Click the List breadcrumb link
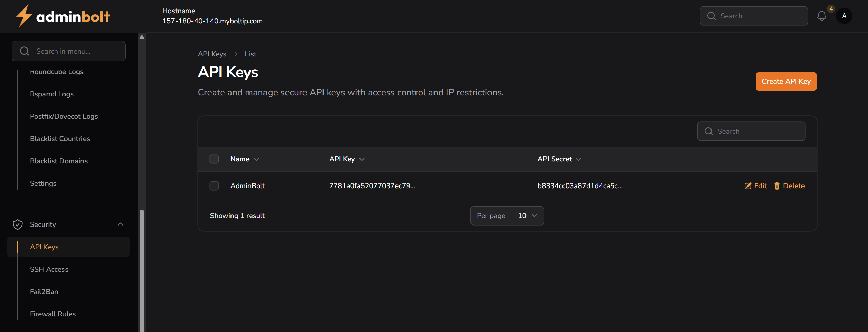The height and width of the screenshot is (332, 868). click(250, 54)
